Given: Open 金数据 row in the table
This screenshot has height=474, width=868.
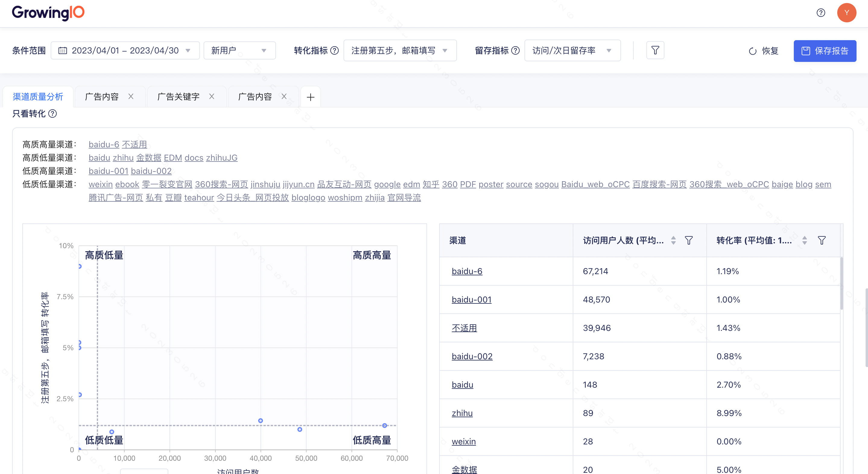Looking at the screenshot, I should click(x=464, y=469).
